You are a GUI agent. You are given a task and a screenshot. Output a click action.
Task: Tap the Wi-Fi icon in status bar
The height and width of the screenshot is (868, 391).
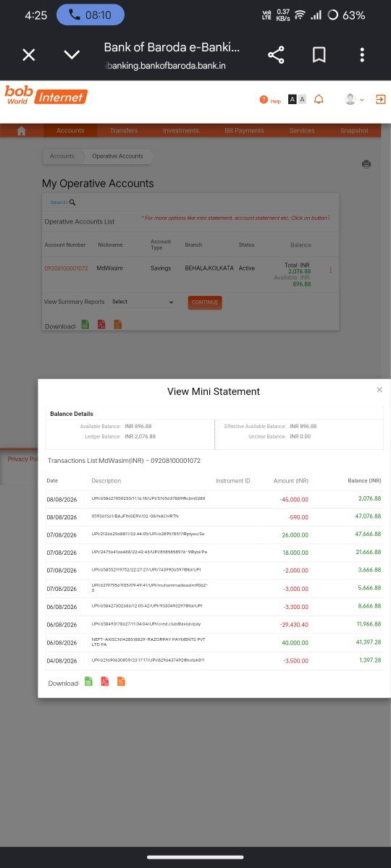pos(300,14)
